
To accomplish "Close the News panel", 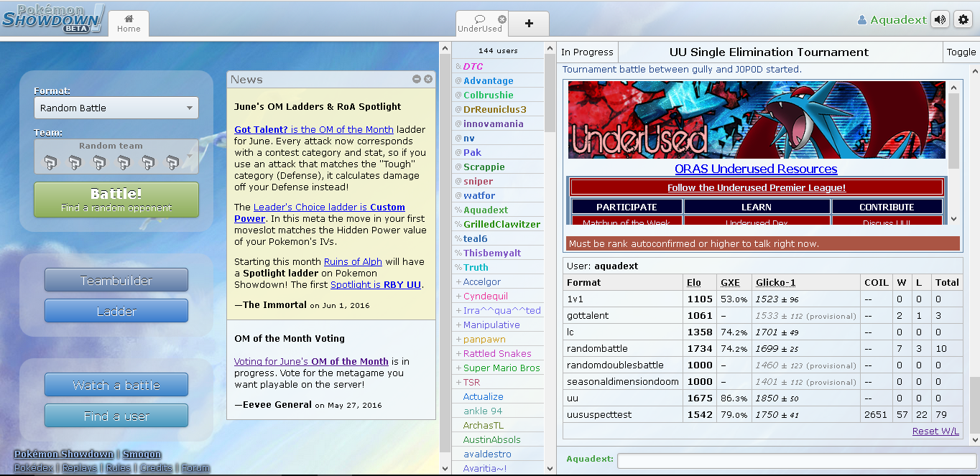I will (428, 79).
